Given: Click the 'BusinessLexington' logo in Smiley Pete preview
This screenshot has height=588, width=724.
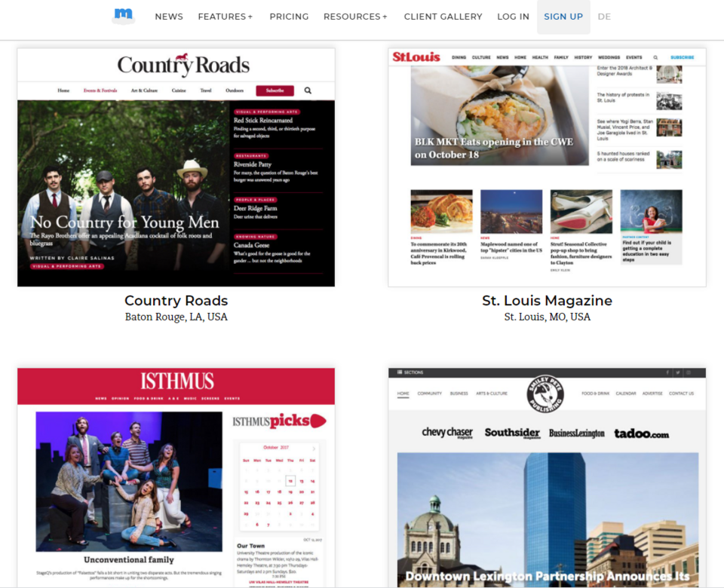Looking at the screenshot, I should click(x=577, y=433).
